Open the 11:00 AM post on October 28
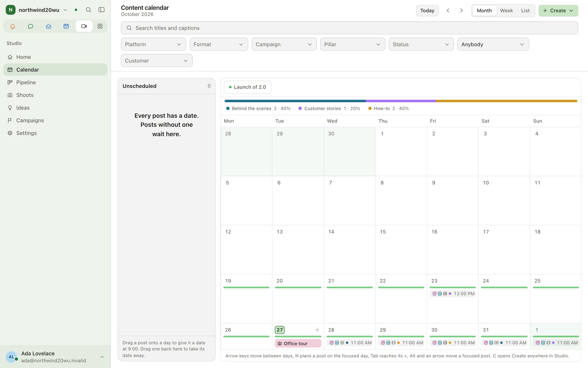588x368 pixels. [349, 343]
